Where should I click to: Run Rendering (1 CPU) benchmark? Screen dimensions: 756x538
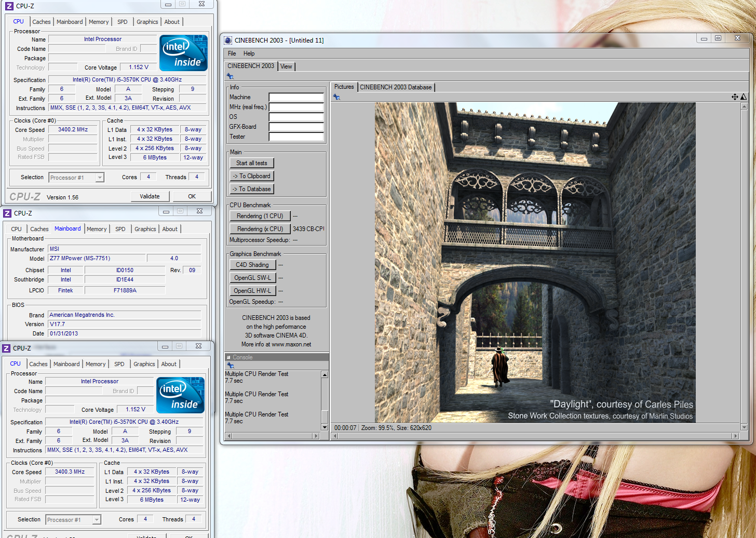(260, 216)
